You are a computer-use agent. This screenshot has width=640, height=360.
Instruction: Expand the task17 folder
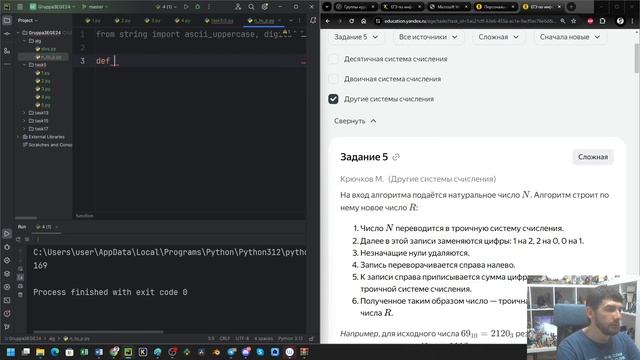pos(24,129)
